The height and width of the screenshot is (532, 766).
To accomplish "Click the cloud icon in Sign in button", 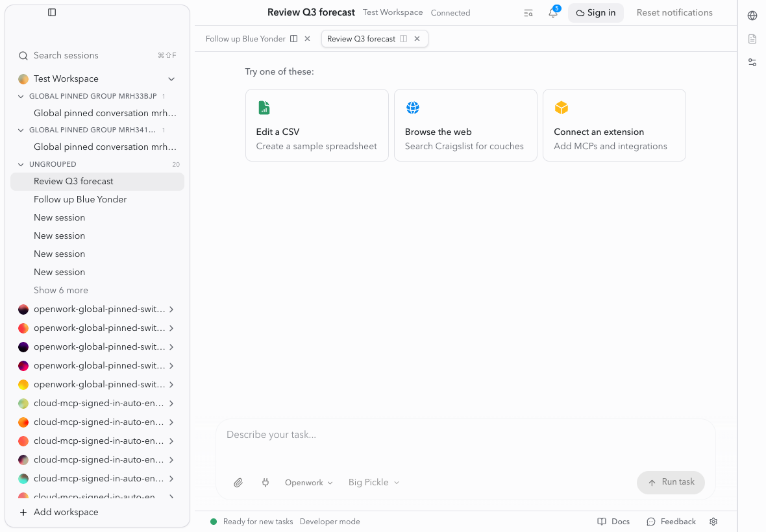I will click(580, 13).
